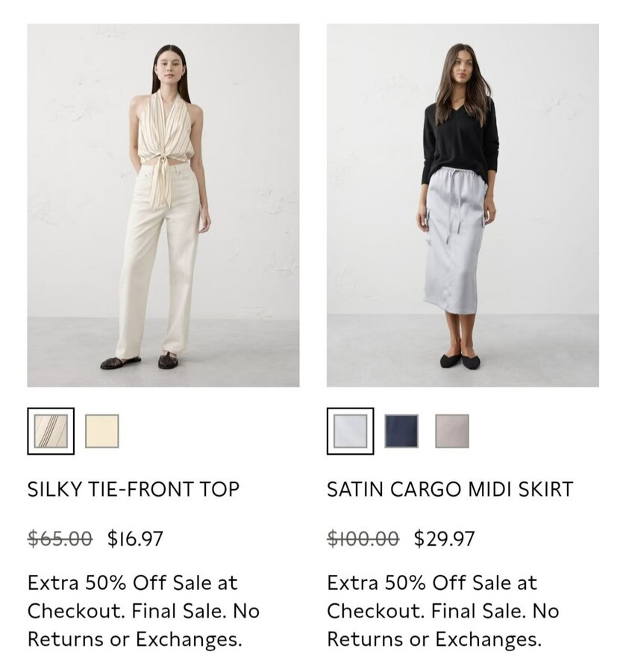Click the Extra 50% Off text under the skirt

pos(395,583)
